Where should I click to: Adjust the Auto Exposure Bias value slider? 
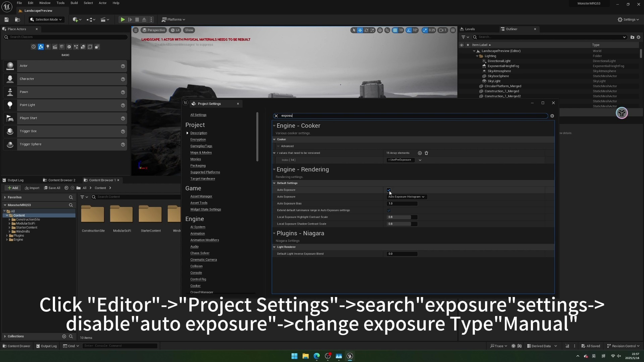402,204
